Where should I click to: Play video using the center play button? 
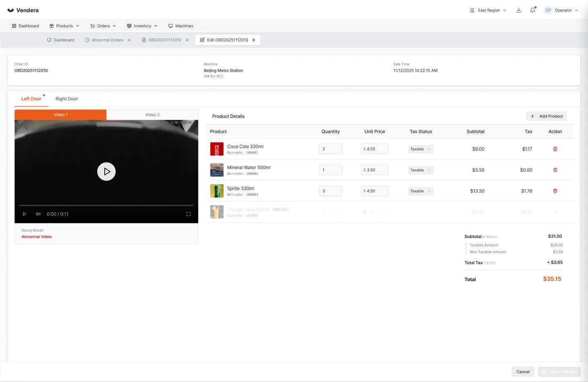106,171
